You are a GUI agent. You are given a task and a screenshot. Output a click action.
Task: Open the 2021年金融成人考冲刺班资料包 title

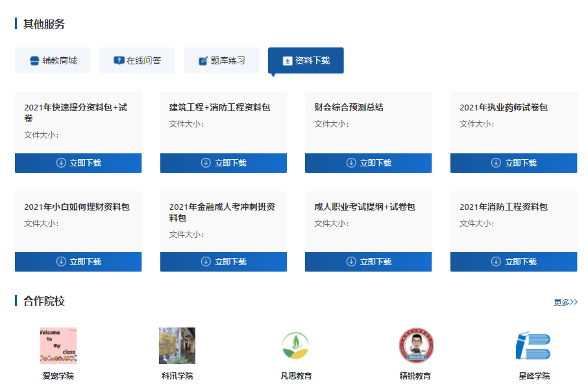tap(222, 212)
